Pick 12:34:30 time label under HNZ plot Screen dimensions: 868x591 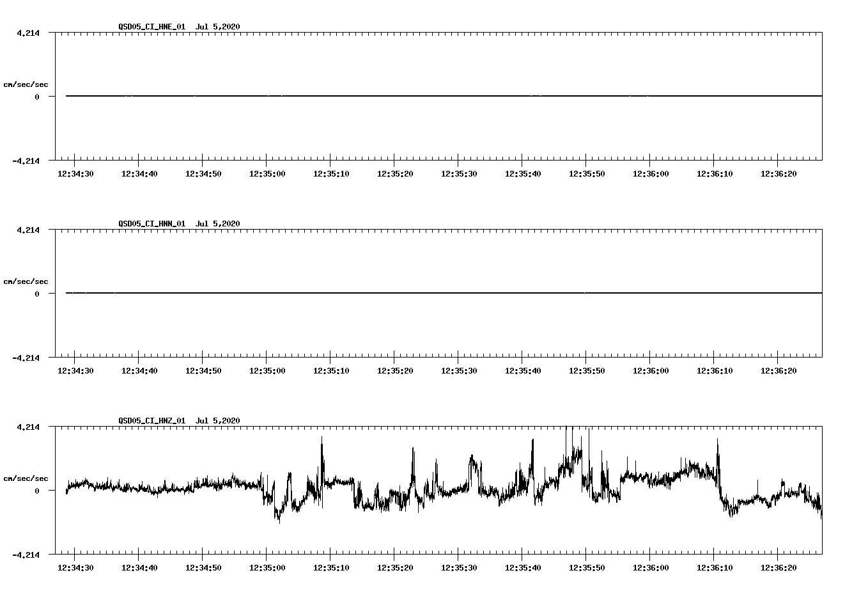click(x=75, y=568)
